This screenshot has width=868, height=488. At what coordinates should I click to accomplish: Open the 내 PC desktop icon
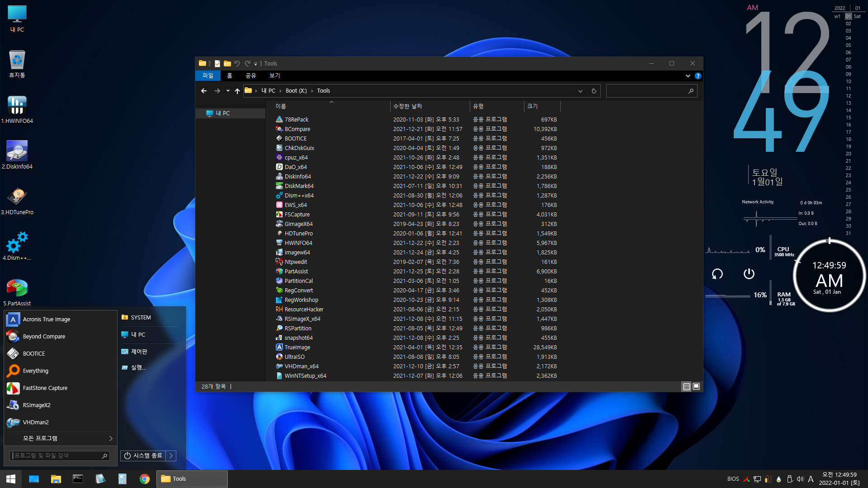pos(17,19)
